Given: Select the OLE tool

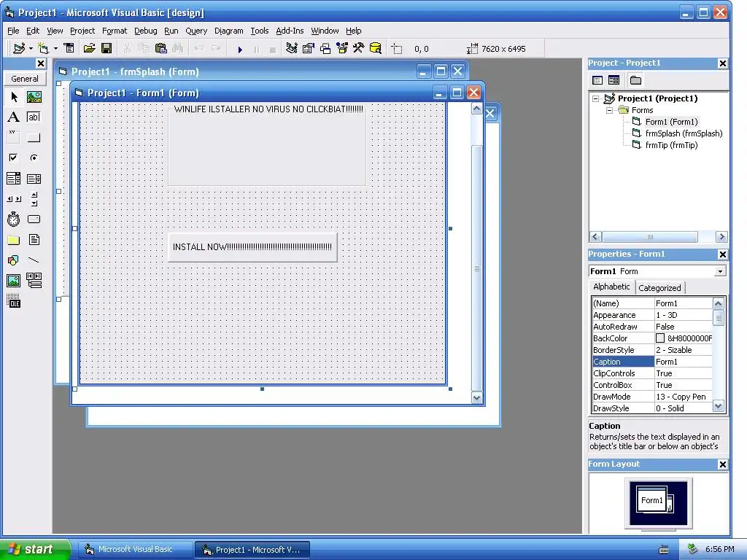Looking at the screenshot, I should (x=14, y=301).
